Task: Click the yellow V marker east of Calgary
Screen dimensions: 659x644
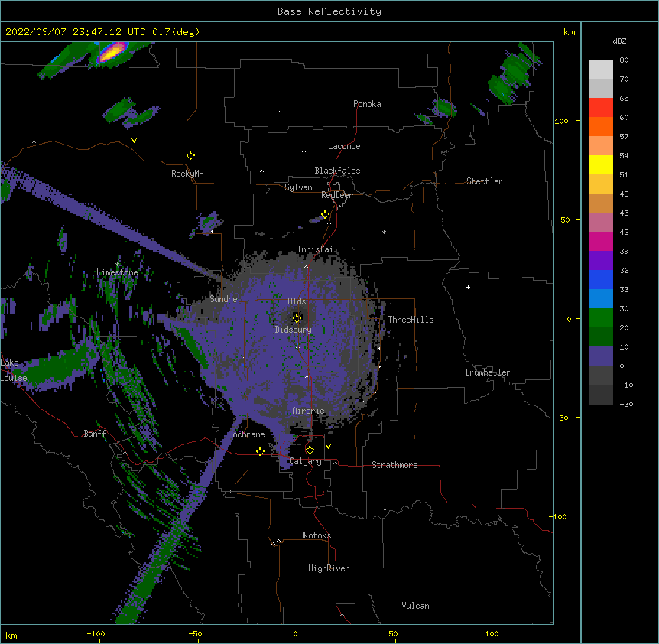Action: click(328, 447)
